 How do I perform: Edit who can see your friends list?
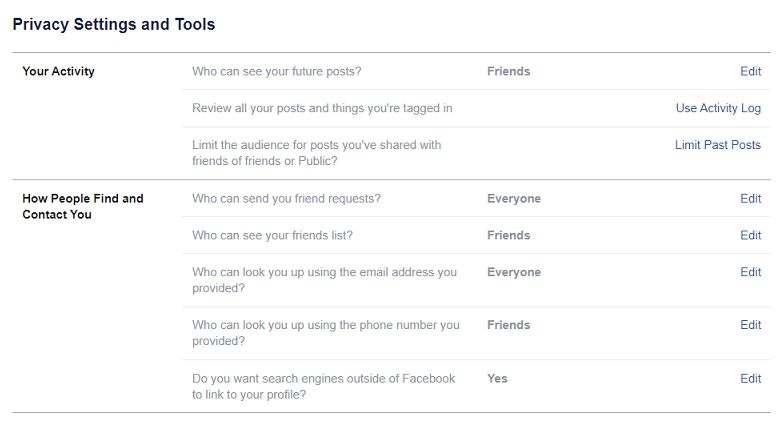[750, 235]
